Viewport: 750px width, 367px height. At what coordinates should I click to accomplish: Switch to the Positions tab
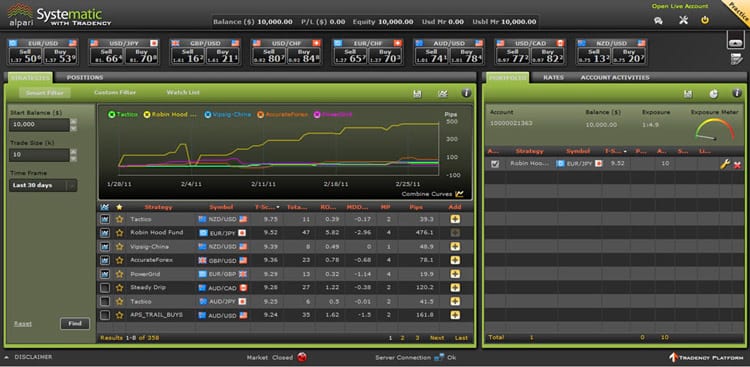tap(85, 77)
